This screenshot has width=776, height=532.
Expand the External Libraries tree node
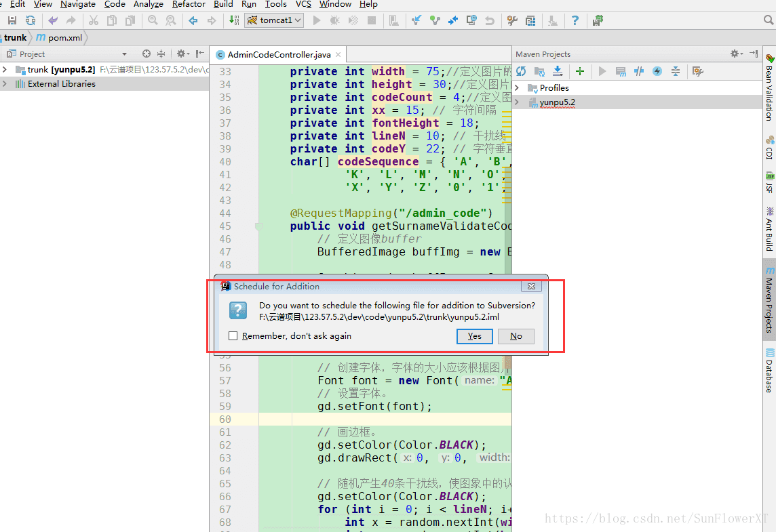coord(5,84)
